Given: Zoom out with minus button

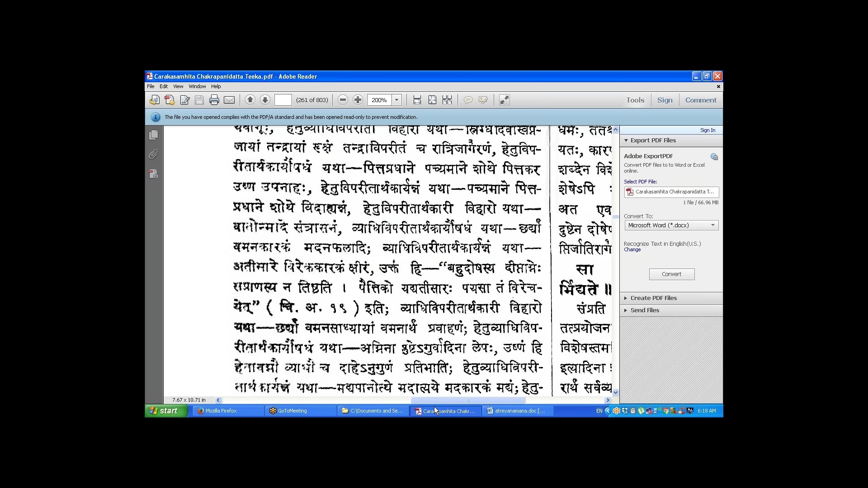Looking at the screenshot, I should (x=343, y=100).
